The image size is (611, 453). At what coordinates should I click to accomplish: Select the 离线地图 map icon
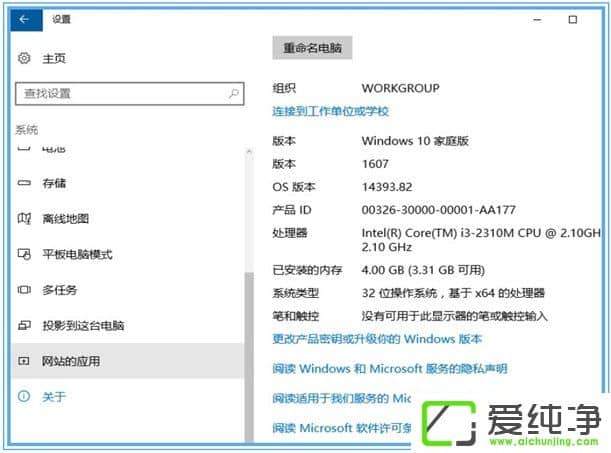point(24,219)
